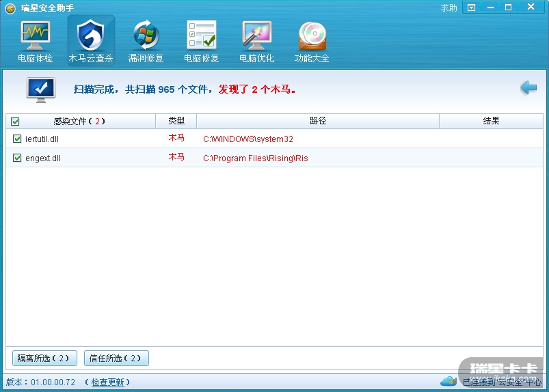Click 木马 type in engext.dll row
This screenshot has height=392, width=549.
(x=176, y=157)
